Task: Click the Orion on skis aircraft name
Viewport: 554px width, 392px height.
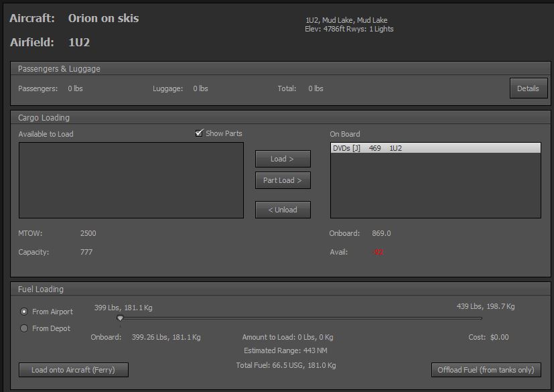Action: [103, 18]
